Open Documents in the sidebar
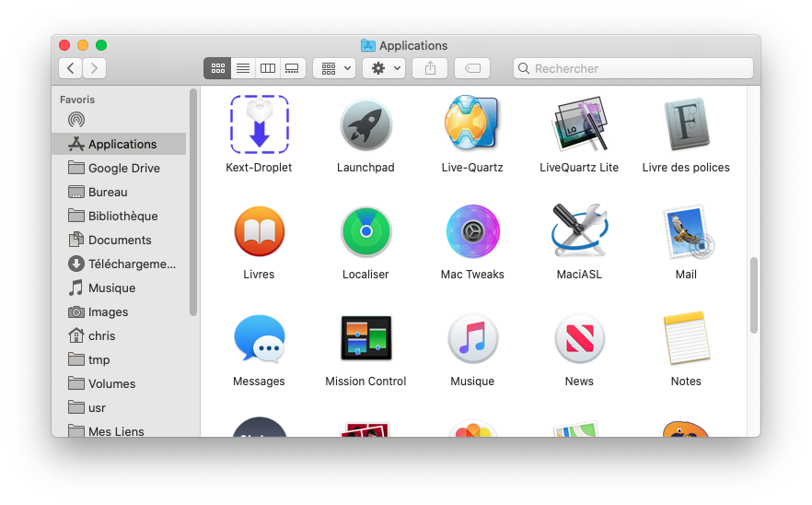Screen dimensions: 812x505 119,240
